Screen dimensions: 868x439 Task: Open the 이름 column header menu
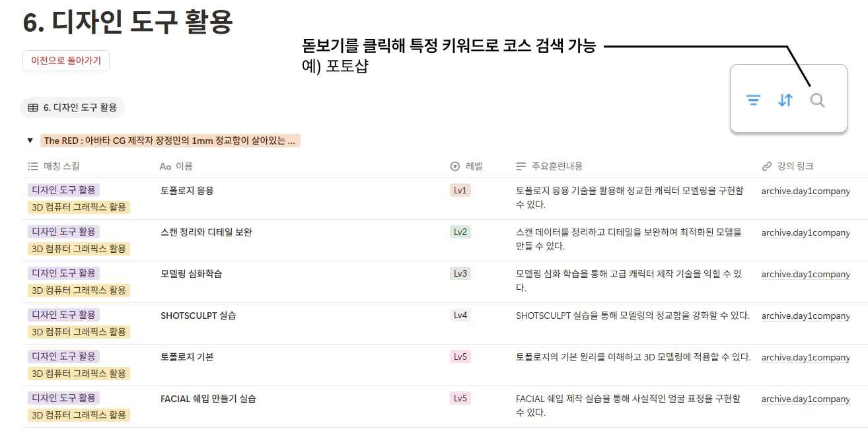click(176, 166)
